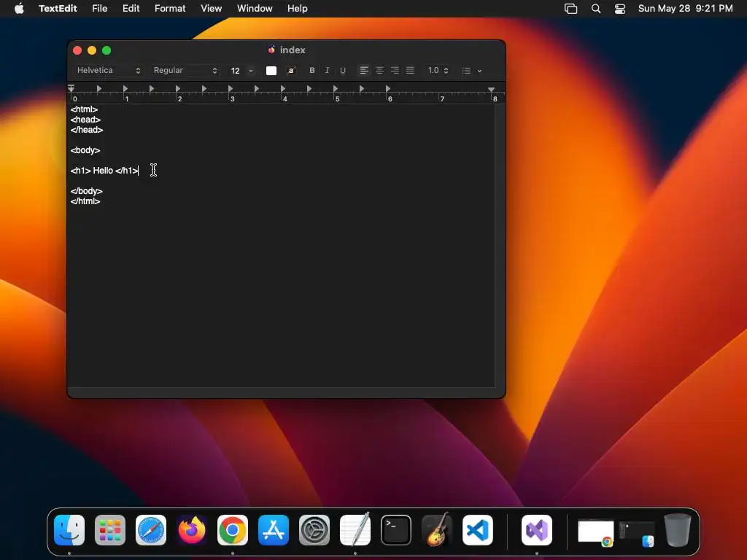This screenshot has width=747, height=560.
Task: Click the right margin marker on ruler
Action: coord(491,89)
